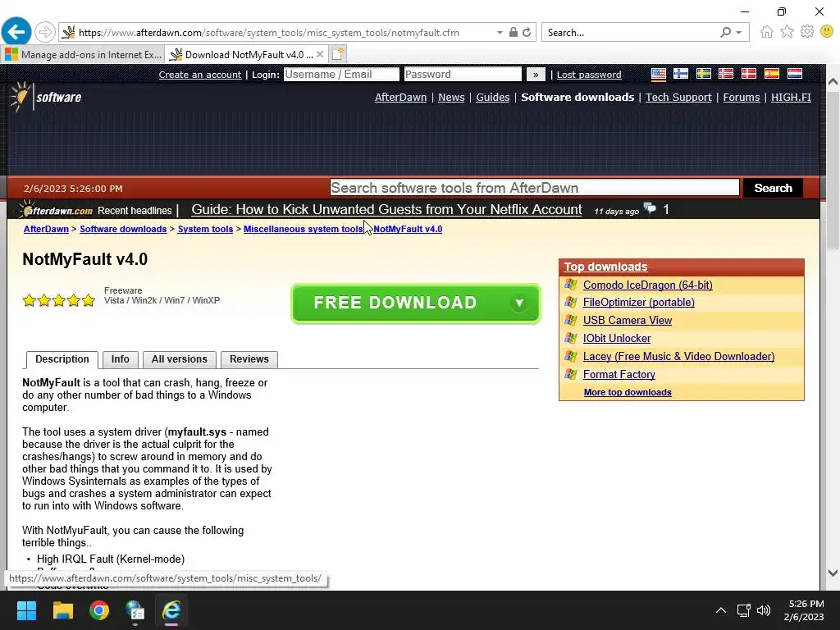Image resolution: width=840 pixels, height=630 pixels.
Task: Open the Format Factory link
Action: point(619,374)
